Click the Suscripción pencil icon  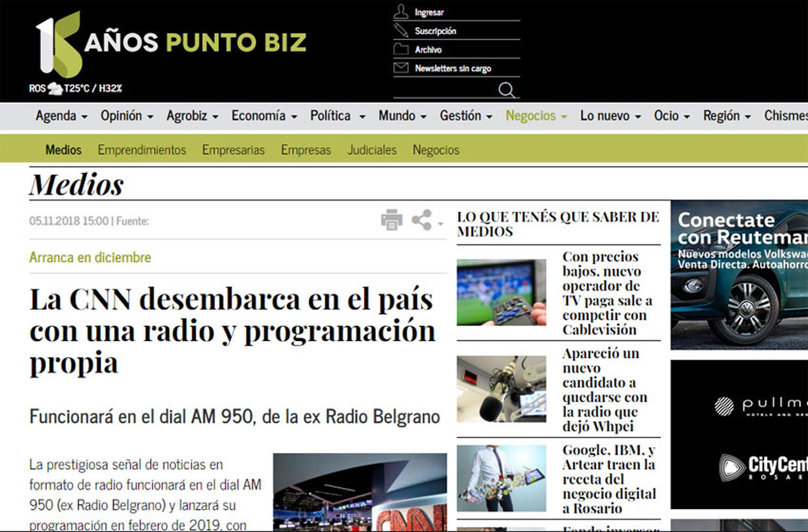tap(401, 30)
